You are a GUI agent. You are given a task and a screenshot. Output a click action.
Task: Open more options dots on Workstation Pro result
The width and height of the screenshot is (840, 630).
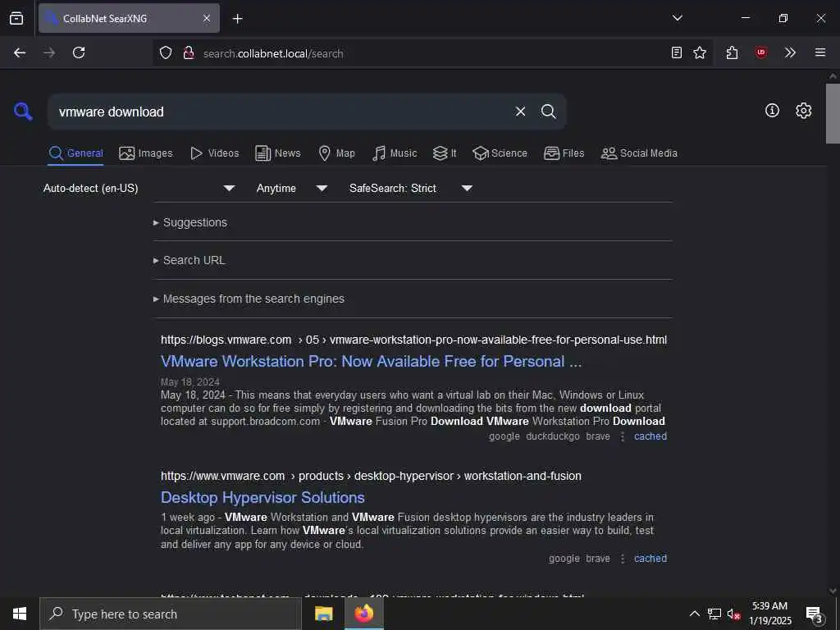622,436
